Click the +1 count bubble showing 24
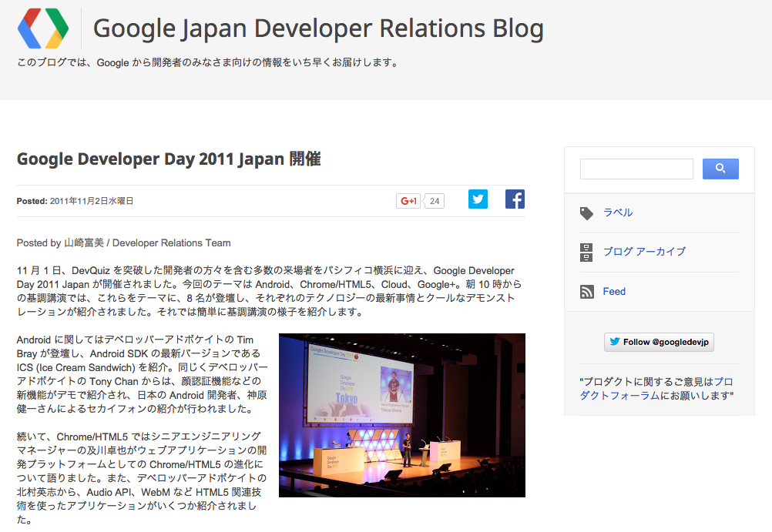Screen dimensions: 772x532 pos(435,201)
